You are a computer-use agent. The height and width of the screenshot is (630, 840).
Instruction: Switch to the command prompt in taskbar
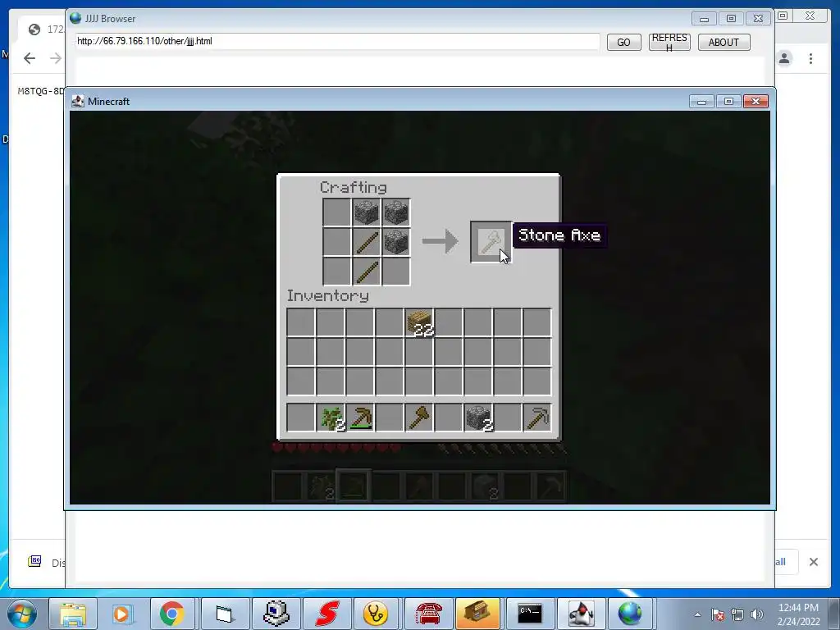[x=529, y=614]
